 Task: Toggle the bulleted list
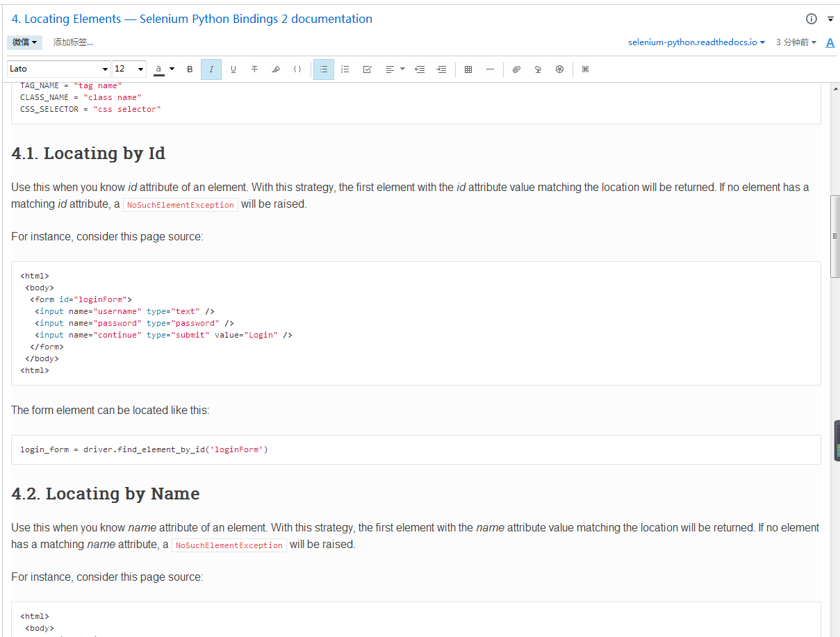click(x=324, y=69)
